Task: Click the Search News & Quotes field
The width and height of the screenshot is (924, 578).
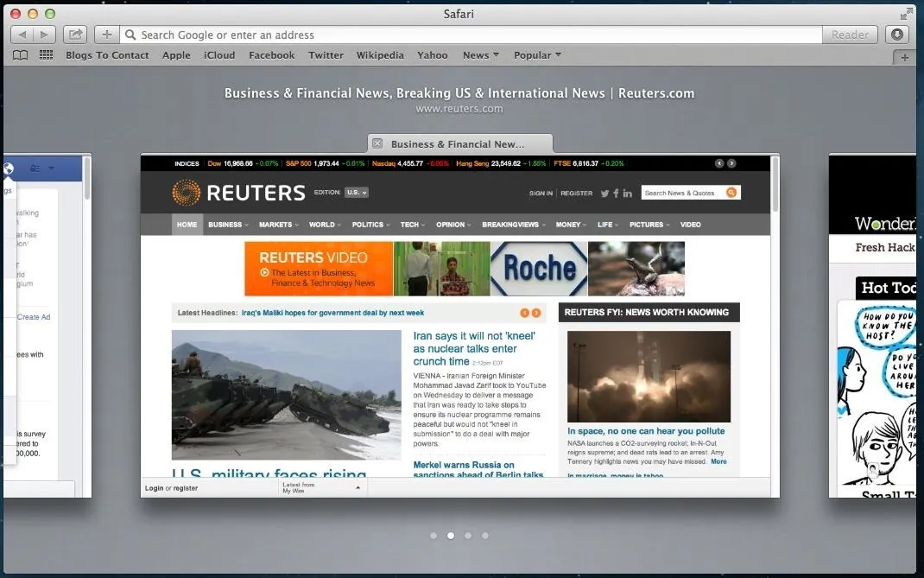Action: pyautogui.click(x=683, y=193)
